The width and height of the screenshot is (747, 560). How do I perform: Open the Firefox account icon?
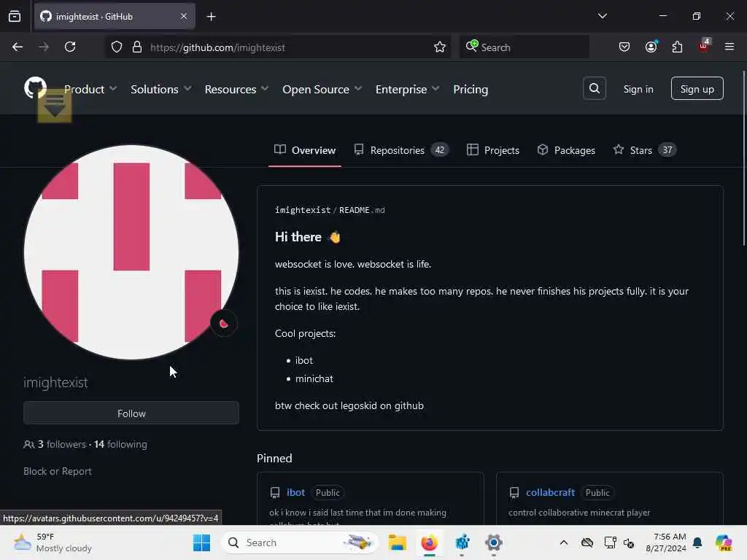point(651,47)
